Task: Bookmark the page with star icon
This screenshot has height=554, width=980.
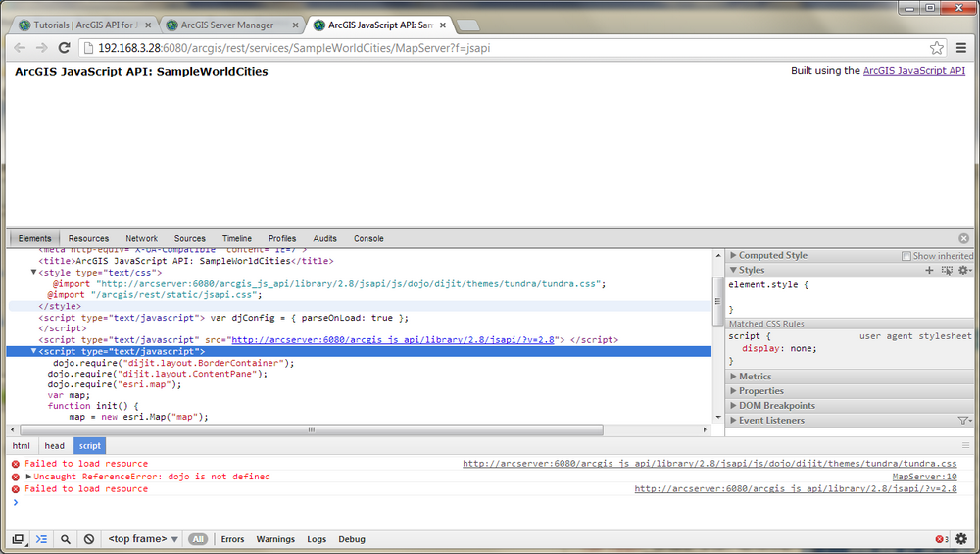Action: 936,47
